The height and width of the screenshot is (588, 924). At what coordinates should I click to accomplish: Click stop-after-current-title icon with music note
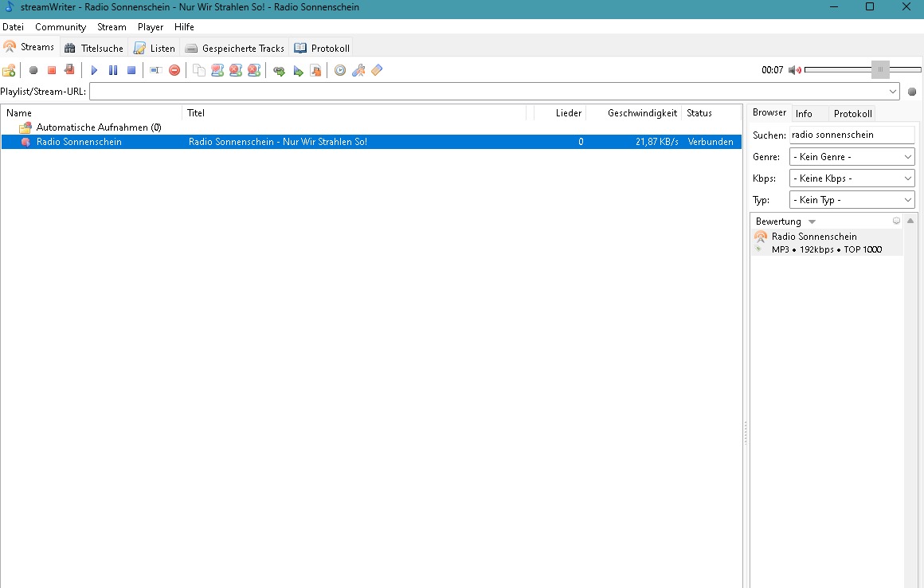(69, 70)
